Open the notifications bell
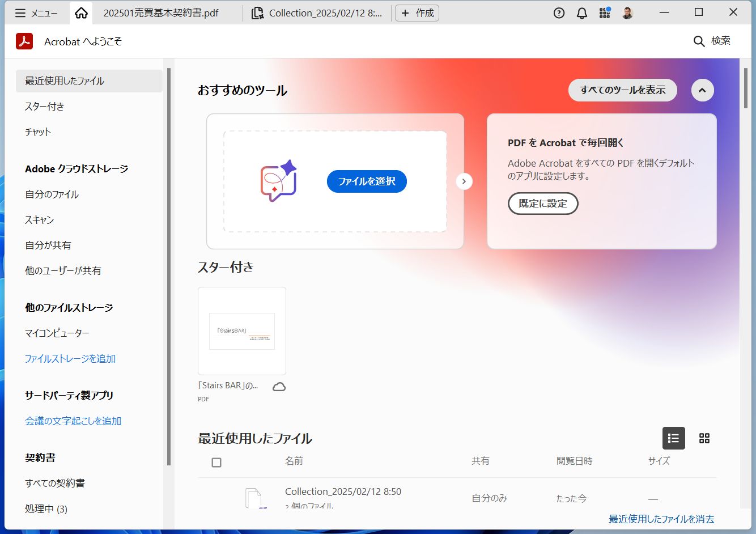This screenshot has height=534, width=756. coord(582,13)
